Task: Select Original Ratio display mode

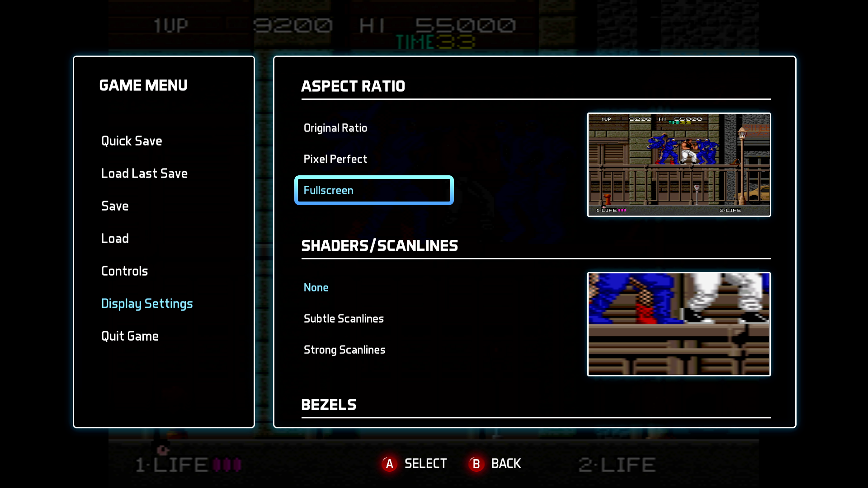Action: [x=335, y=127]
